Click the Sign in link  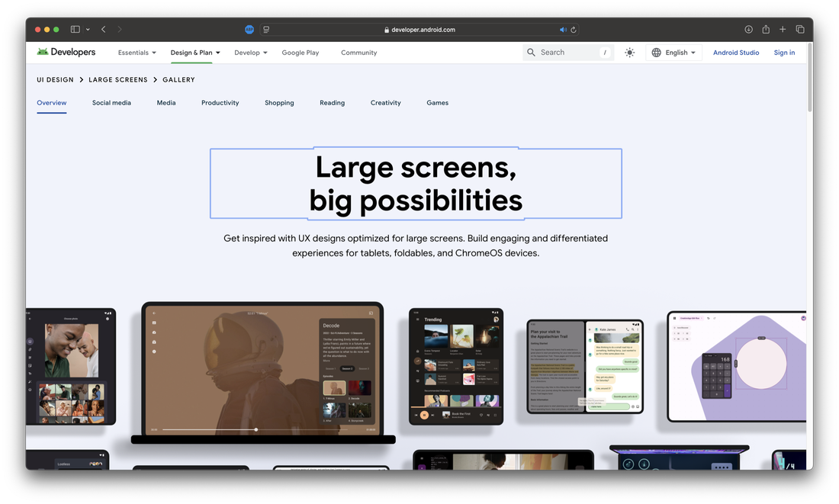(x=784, y=53)
